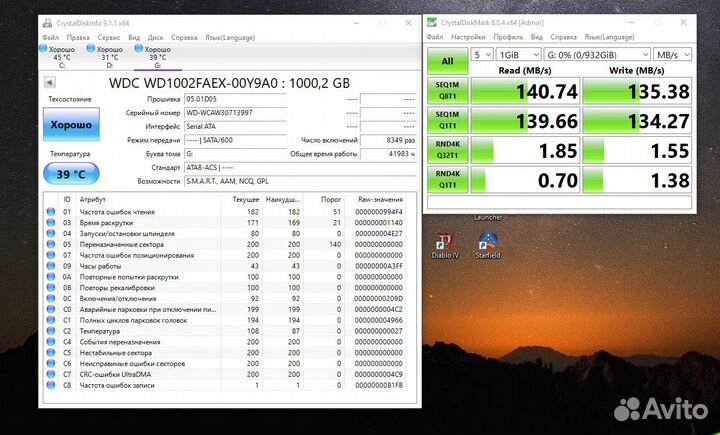This screenshot has height=435, width=720.
Task: Click CrystalDiskInfo title bar app icon
Action: click(47, 23)
